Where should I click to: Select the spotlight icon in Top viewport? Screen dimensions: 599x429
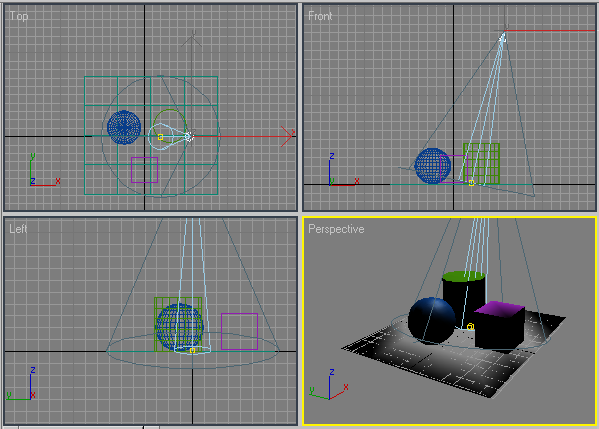pos(189,136)
